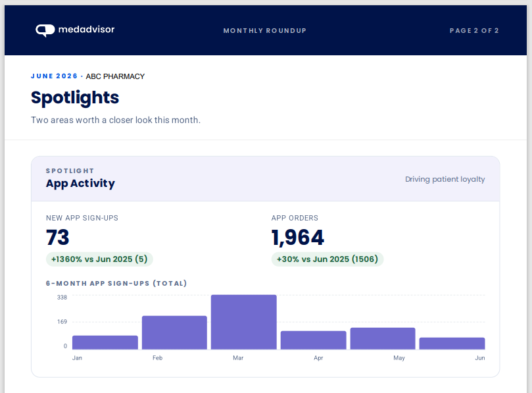Select the 1,964 app orders figure
The image size is (532, 393).
298,238
